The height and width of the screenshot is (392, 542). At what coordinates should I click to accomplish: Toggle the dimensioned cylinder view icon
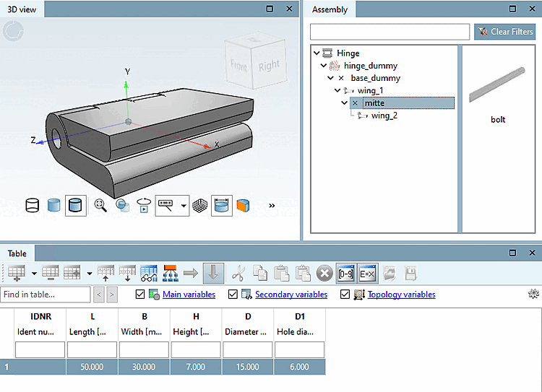click(222, 205)
